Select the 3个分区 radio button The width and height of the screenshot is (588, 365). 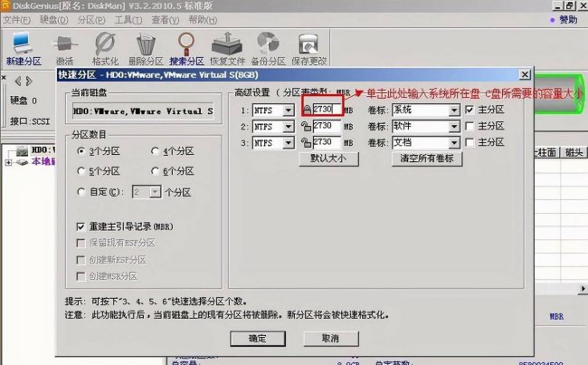click(81, 151)
